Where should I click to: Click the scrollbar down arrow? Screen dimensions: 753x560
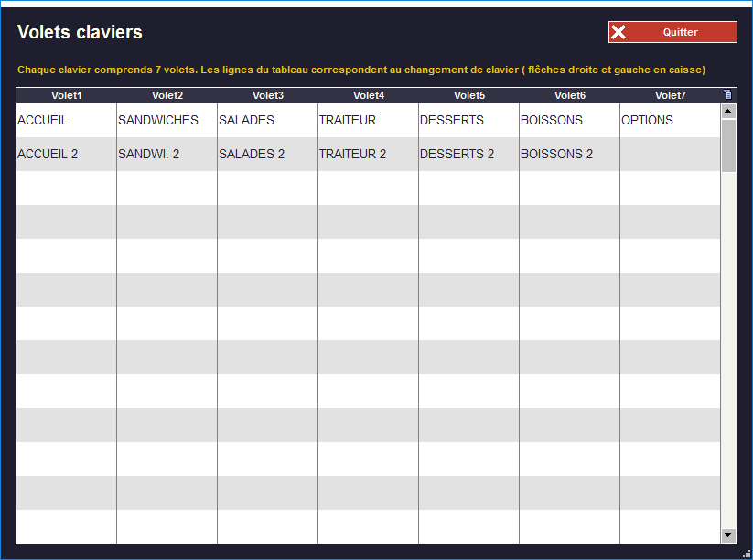click(x=728, y=535)
